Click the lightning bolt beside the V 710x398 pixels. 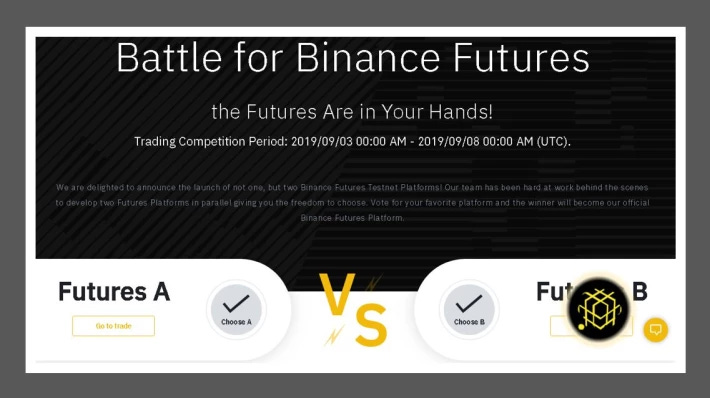point(373,283)
